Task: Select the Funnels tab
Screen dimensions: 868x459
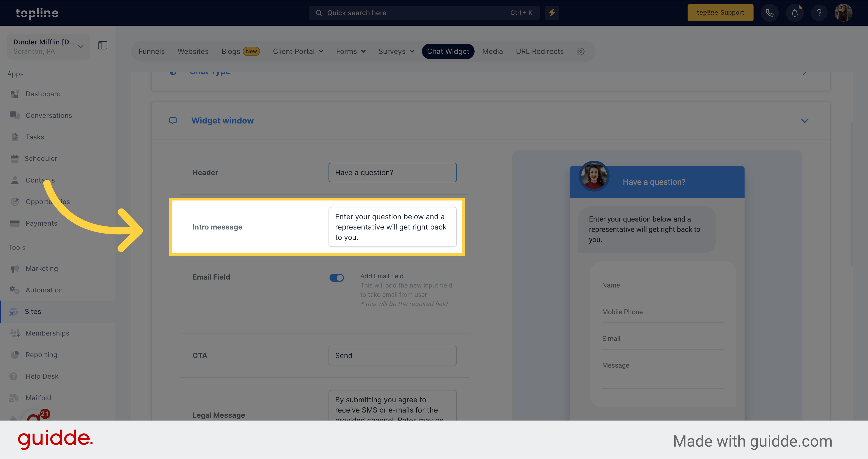Action: point(152,51)
